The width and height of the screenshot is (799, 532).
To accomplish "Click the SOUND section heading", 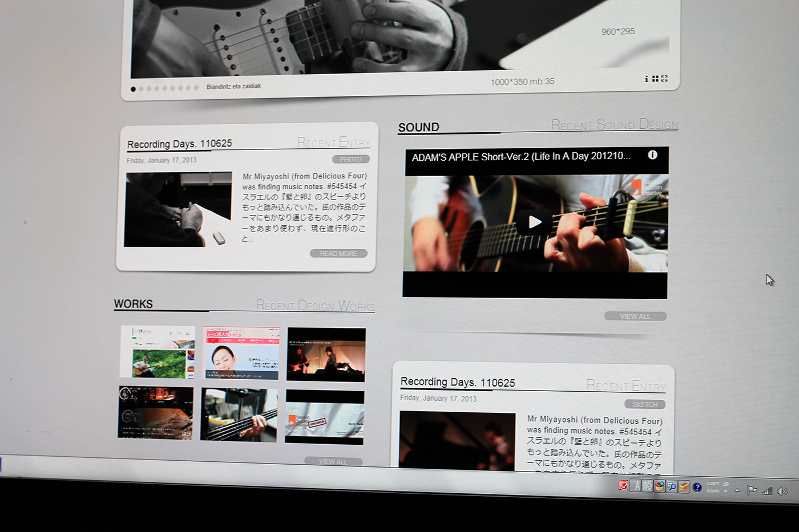I will click(x=418, y=127).
